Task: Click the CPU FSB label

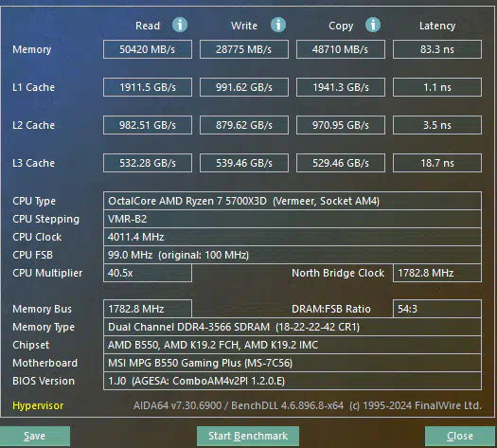Action: [32, 255]
